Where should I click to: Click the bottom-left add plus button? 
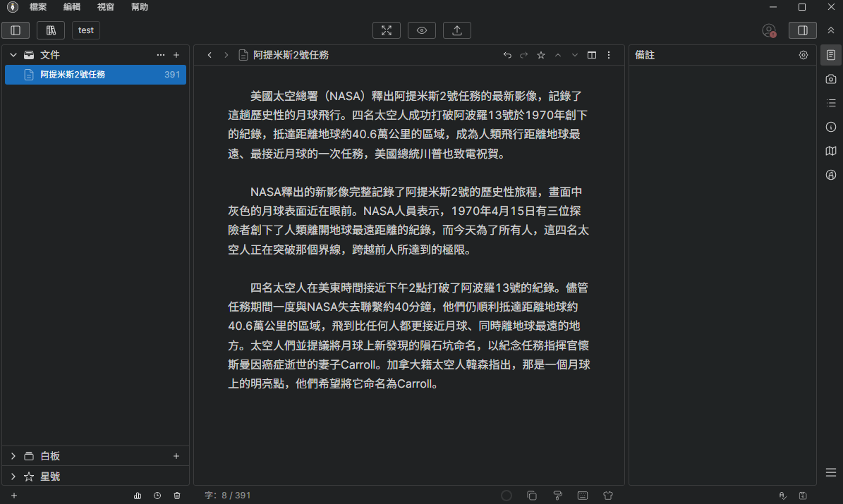pos(14,496)
